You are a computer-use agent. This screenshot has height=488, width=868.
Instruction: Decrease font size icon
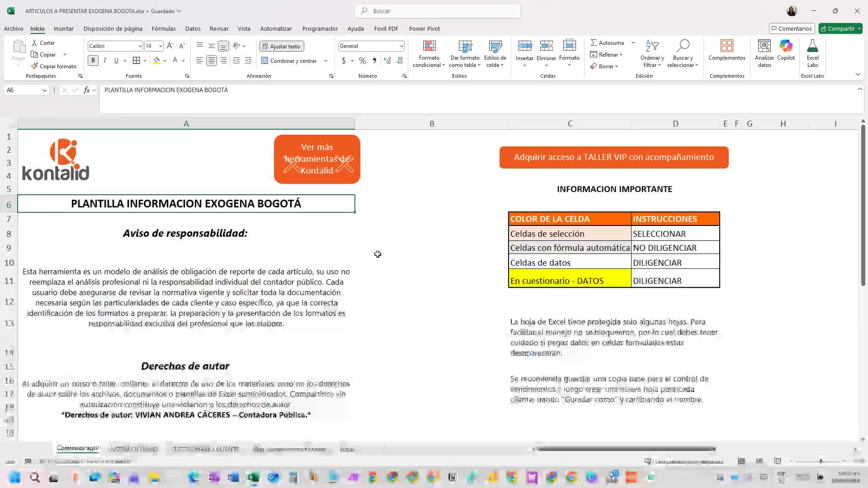pos(182,46)
